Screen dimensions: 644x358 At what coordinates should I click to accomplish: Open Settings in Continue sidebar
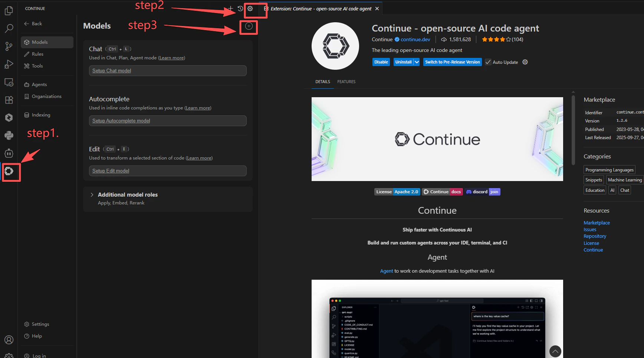(x=47, y=324)
